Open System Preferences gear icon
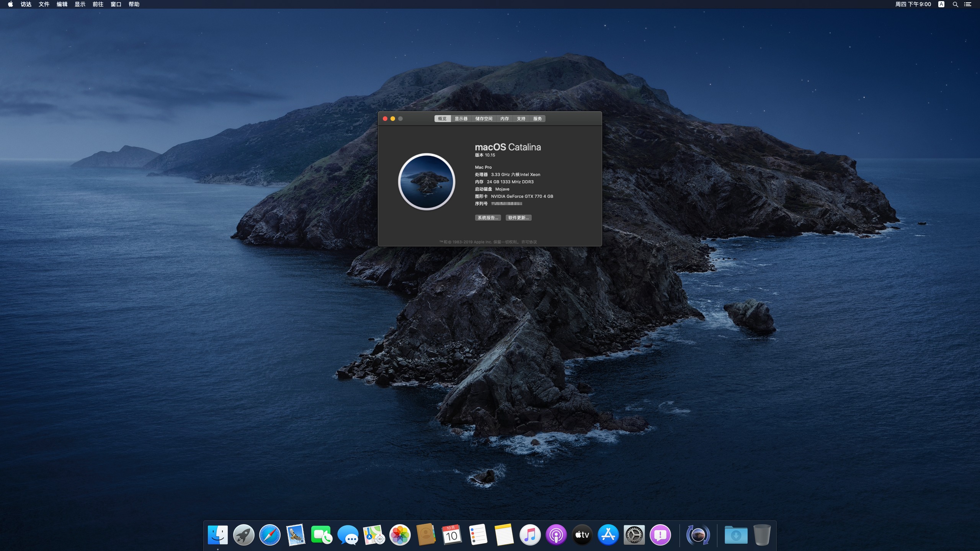The height and width of the screenshot is (551, 980). (634, 535)
